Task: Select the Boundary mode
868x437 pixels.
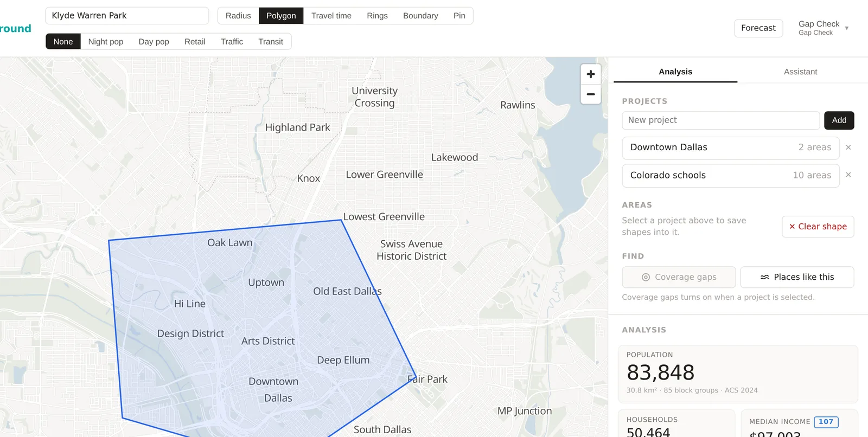Action: coord(420,16)
